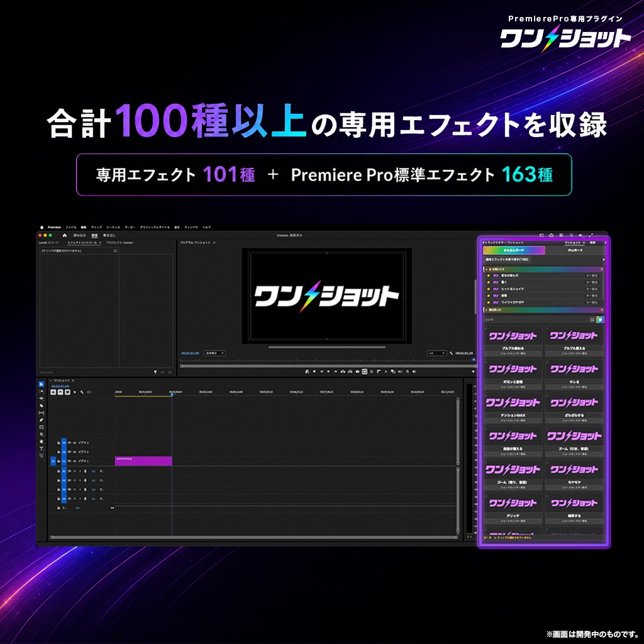Image resolution: width=644 pixels, height=644 pixels.
Task: Open timeline ワンショット sequence panel menu
Action: coord(73,380)
